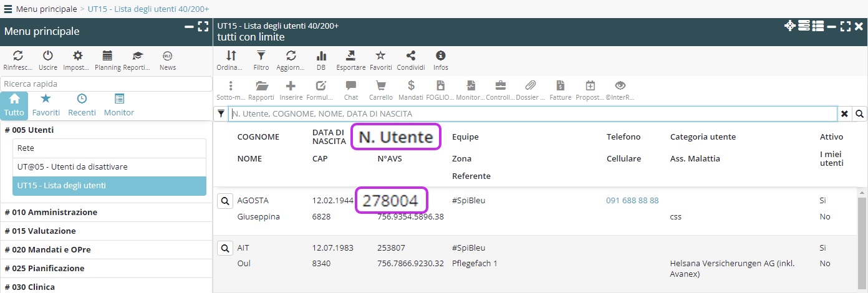
Task: Open the Dossier paperclip icon
Action: point(530,86)
